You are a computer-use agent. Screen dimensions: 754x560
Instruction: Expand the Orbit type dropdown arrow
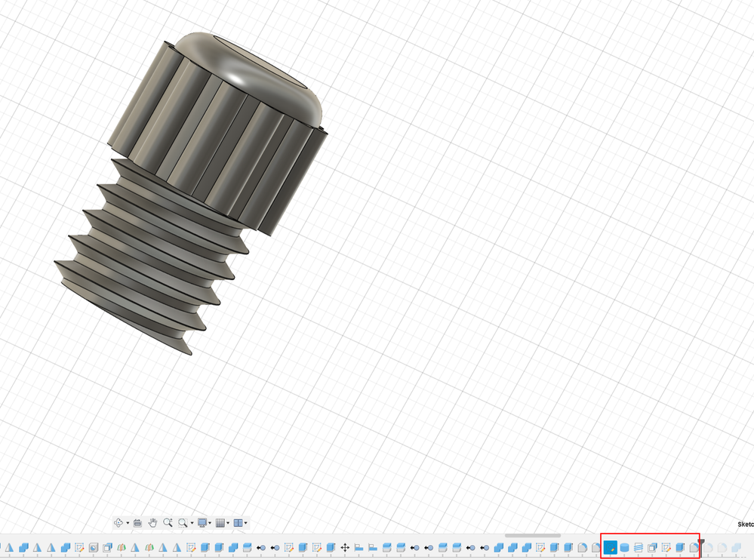tap(128, 523)
